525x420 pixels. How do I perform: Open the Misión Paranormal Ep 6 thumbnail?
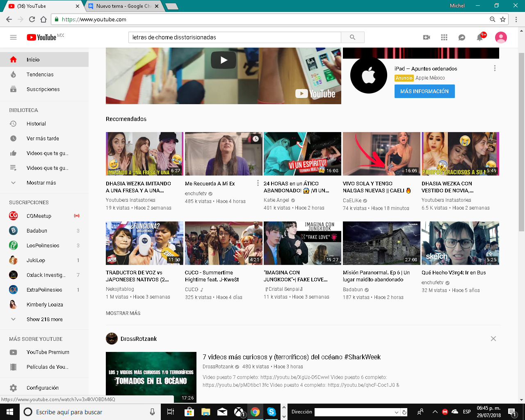point(381,243)
